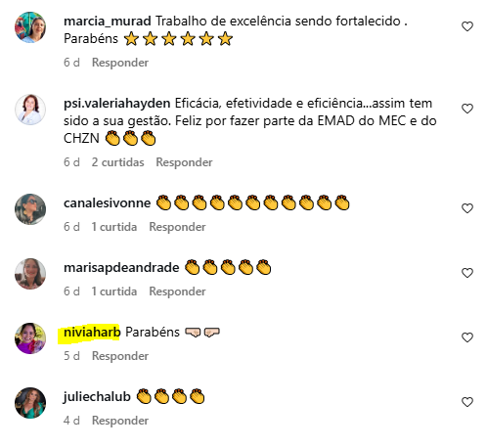Viewport: 487px width, 448px height.
Task: Like psi.valeriahayden's comment heart icon
Action: click(467, 109)
